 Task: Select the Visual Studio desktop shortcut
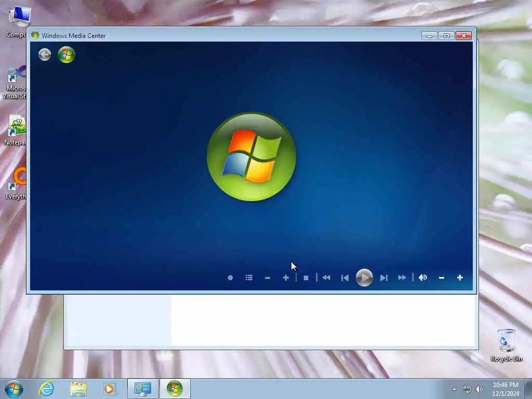[x=15, y=83]
